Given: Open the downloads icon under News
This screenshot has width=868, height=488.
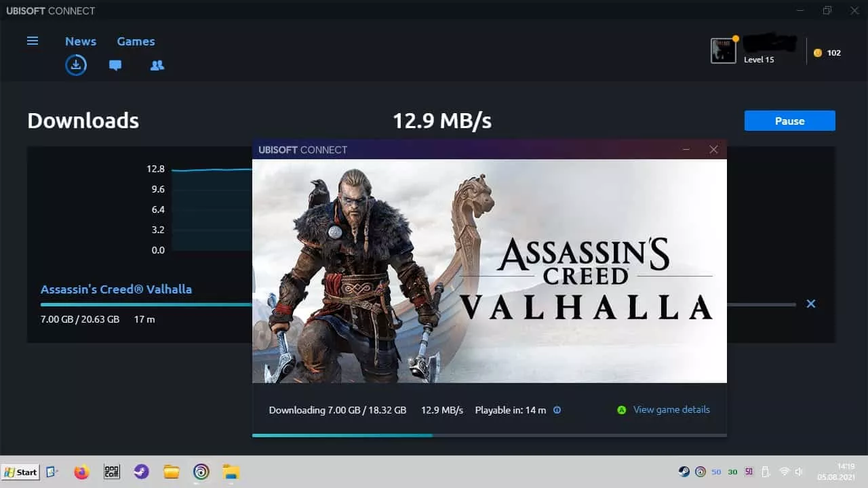Looking at the screenshot, I should click(76, 65).
